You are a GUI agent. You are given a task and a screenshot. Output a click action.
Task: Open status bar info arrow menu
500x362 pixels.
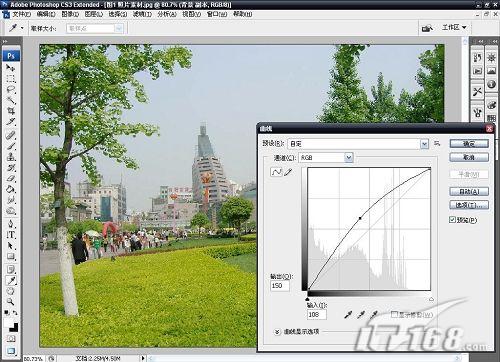click(x=143, y=358)
